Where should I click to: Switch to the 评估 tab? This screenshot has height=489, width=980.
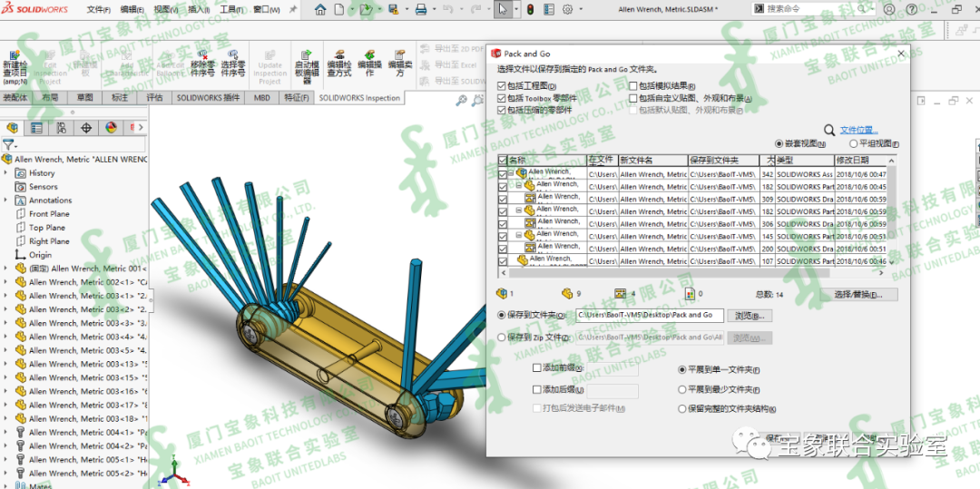click(x=154, y=97)
